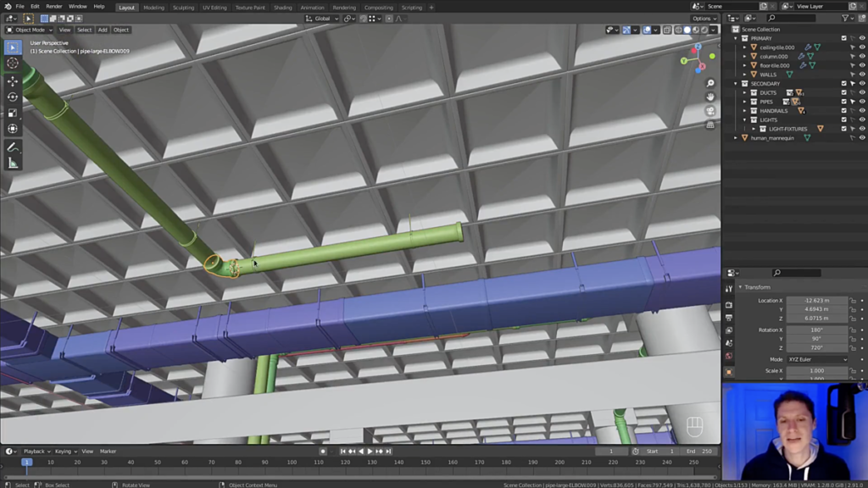Uncheck the PIPES collection checkbox
The image size is (868, 488).
click(843, 102)
